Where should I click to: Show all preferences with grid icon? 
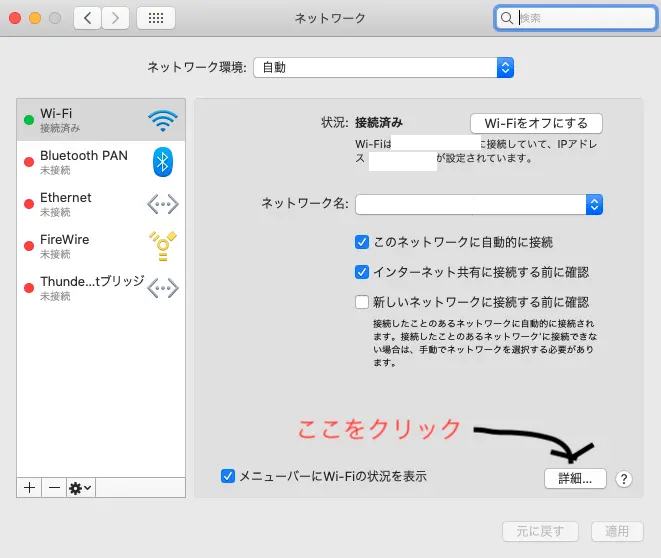155,18
